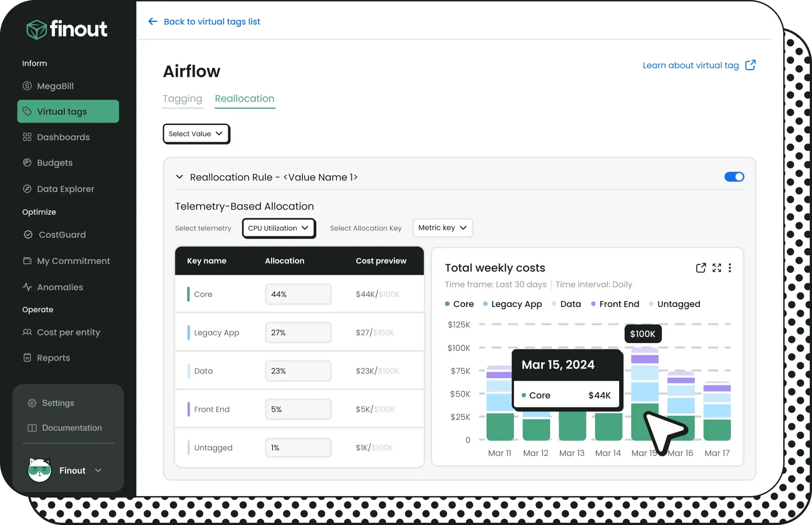Click external link icon beside Learn about virtual tag
Image resolution: width=812 pixels, height=525 pixels.
750,65
